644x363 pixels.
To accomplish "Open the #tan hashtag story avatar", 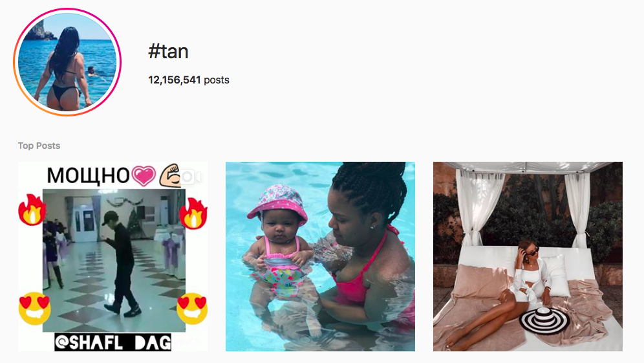I will click(67, 62).
